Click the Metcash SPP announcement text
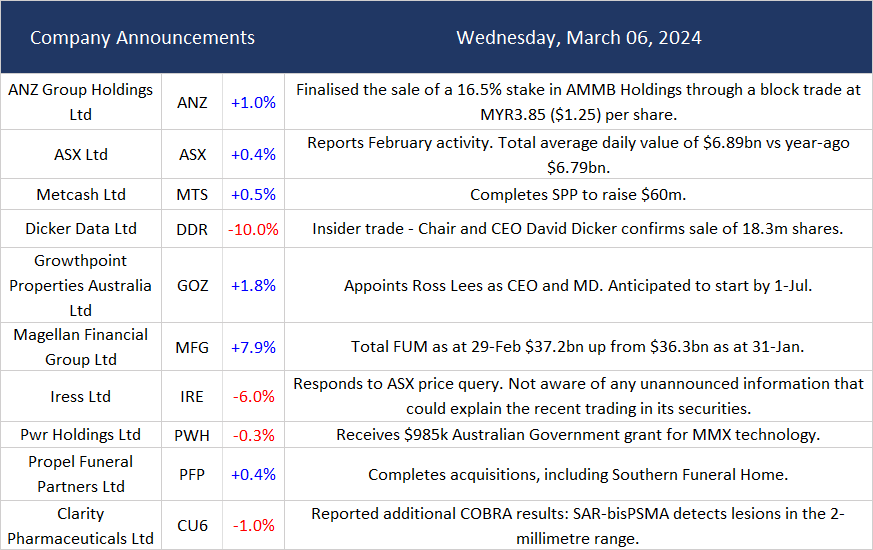The height and width of the screenshot is (550, 873). (x=577, y=195)
